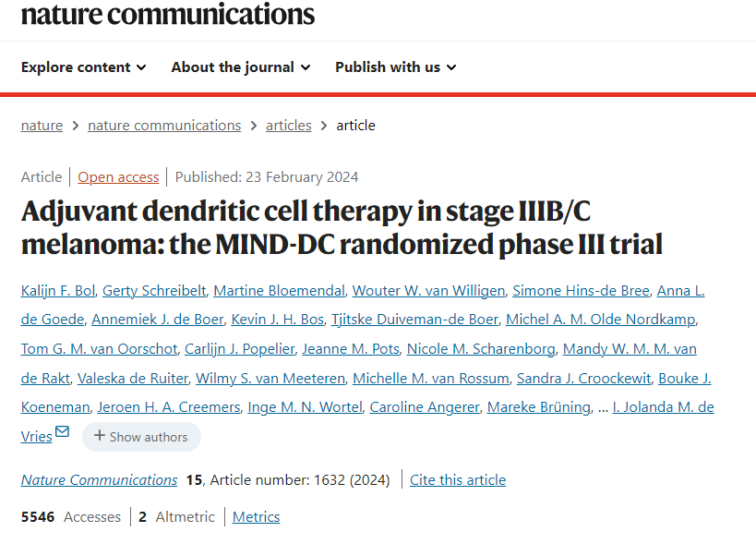
Task: Open author Kalijn F. Bol
Action: tap(58, 291)
